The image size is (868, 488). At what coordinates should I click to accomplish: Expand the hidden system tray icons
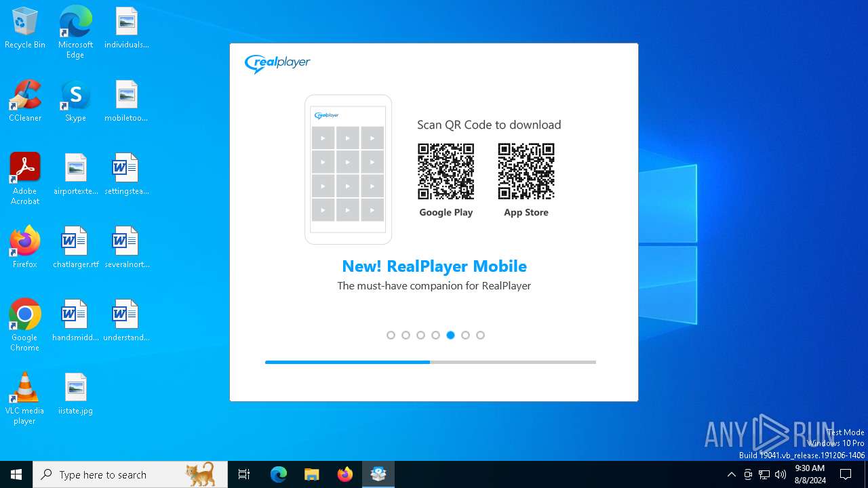coord(731,474)
